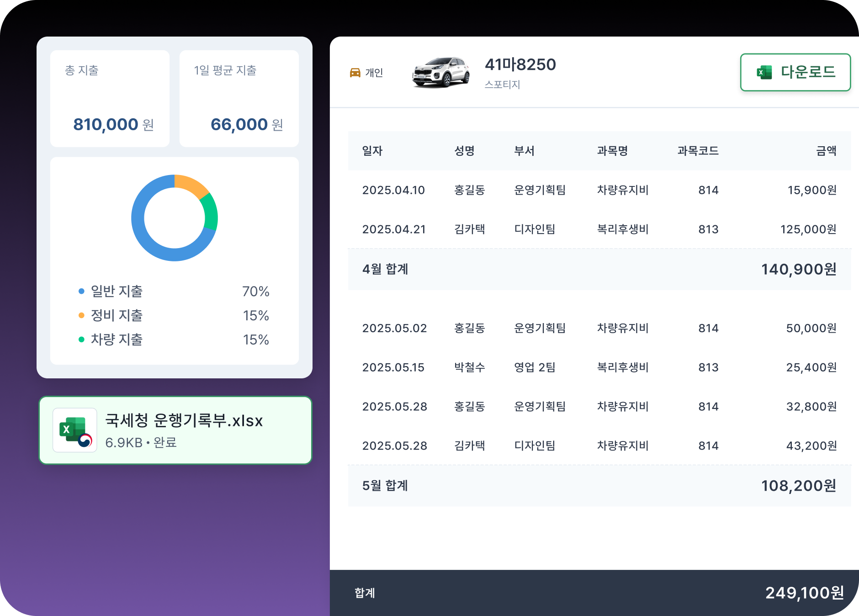
Task: Open the 41마8250 vehicle selector
Action: click(x=520, y=64)
